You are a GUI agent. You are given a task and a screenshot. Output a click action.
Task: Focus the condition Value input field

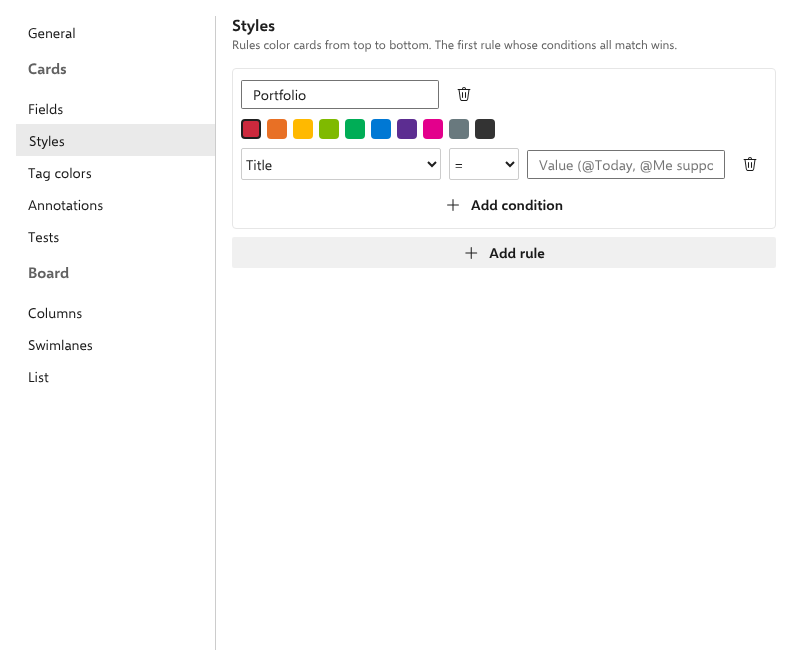(x=626, y=165)
